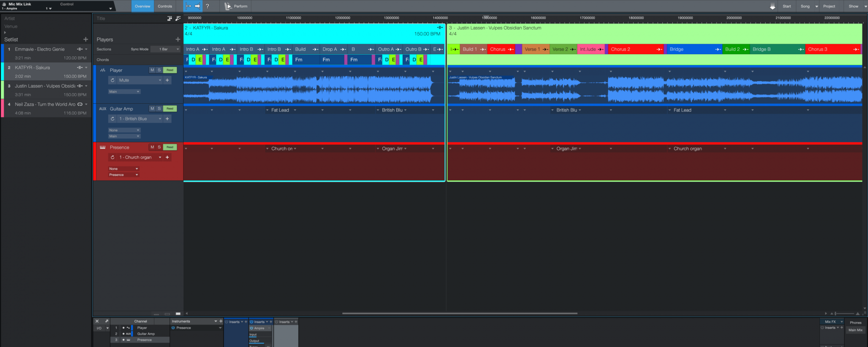Select Emmavie - Electro Genie in setlist
Image resolution: width=868 pixels, height=347 pixels.
(40, 49)
